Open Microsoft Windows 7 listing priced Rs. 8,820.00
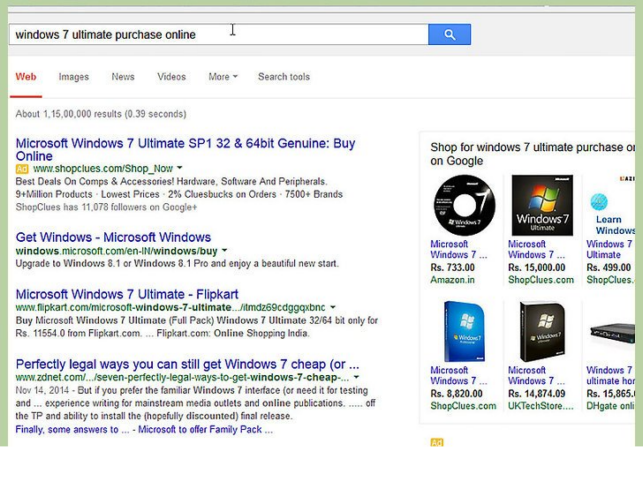The width and height of the screenshot is (643, 482). [458, 375]
